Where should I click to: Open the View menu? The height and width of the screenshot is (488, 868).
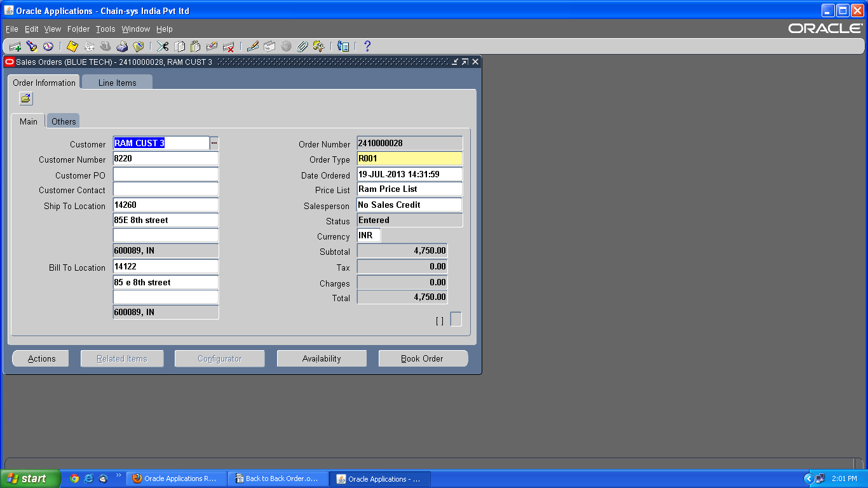point(53,29)
